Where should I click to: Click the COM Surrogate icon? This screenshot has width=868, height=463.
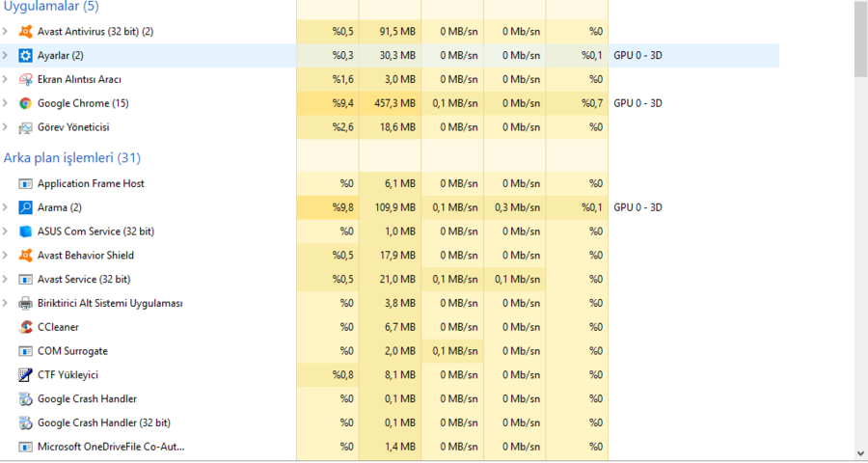(25, 351)
